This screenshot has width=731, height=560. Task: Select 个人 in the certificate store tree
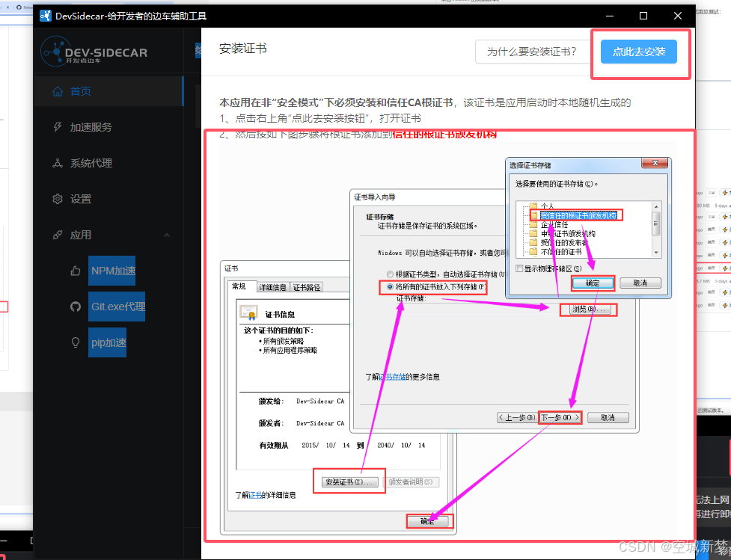point(548,206)
